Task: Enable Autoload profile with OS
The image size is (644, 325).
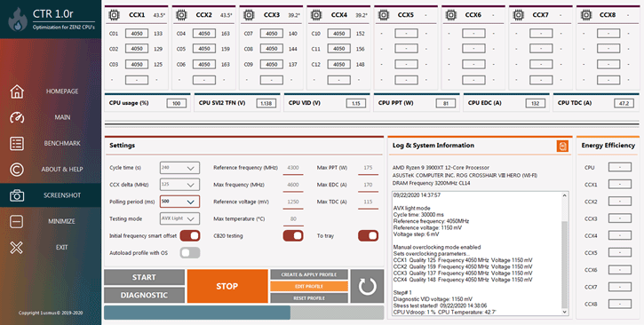Action: pyautogui.click(x=190, y=253)
